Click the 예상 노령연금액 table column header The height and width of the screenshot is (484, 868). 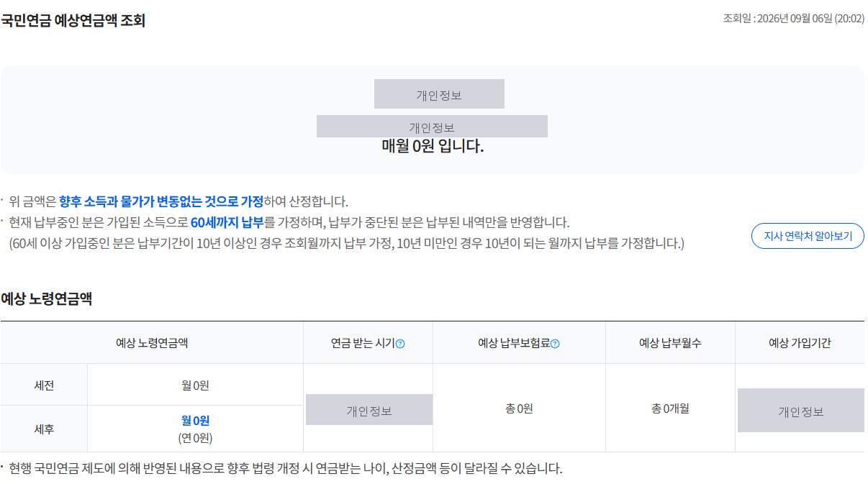tap(152, 343)
